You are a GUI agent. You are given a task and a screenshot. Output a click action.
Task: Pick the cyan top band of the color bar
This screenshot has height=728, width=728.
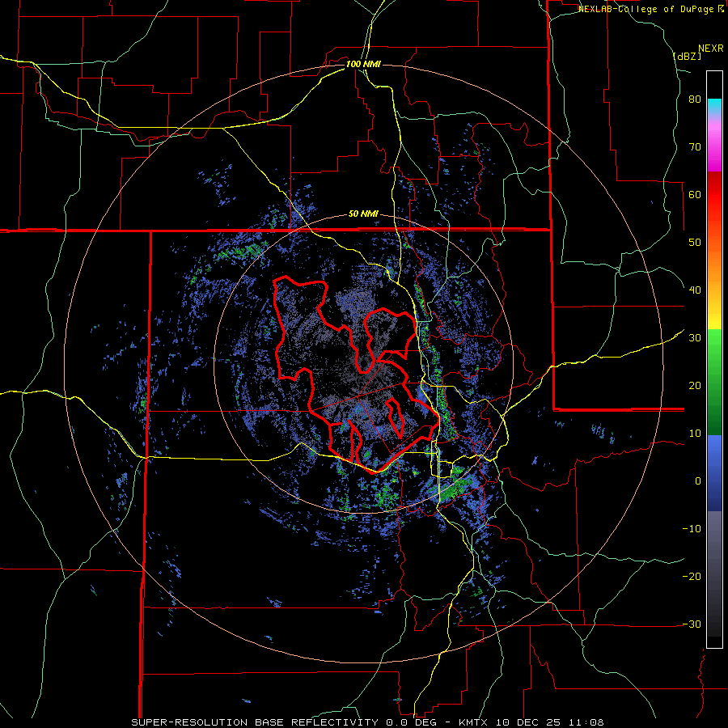coord(714,104)
